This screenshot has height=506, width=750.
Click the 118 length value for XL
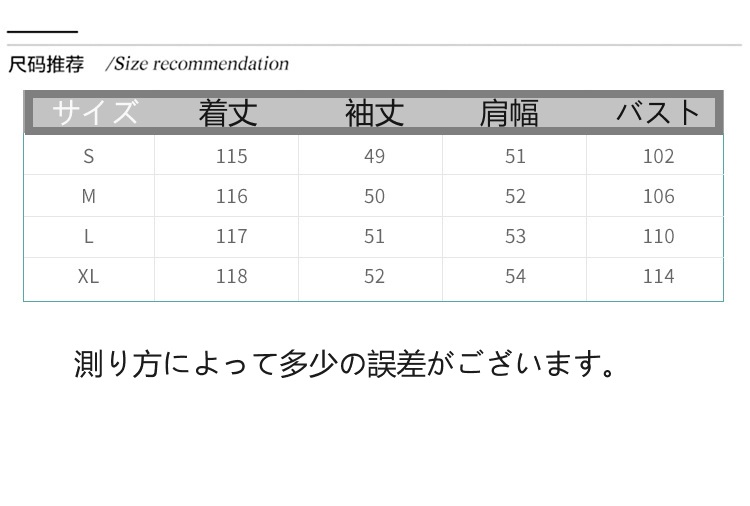pyautogui.click(x=231, y=276)
